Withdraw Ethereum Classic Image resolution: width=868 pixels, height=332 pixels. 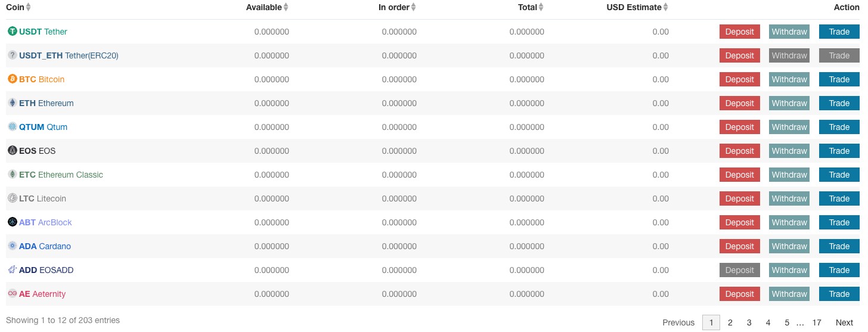tap(789, 175)
